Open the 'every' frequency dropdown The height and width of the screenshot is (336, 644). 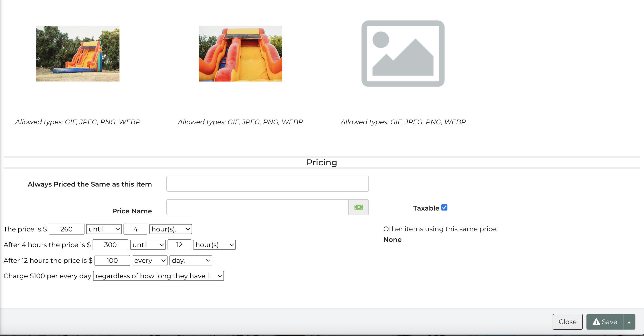[149, 261]
